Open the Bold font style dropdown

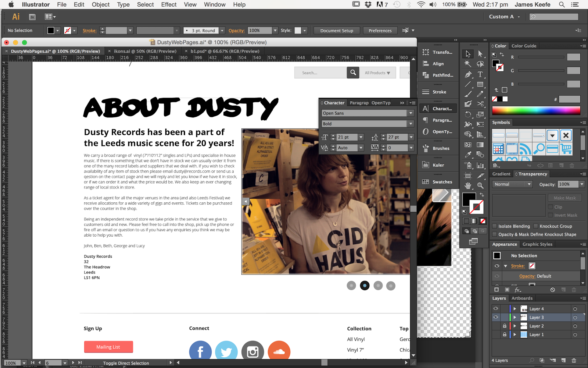coord(411,124)
